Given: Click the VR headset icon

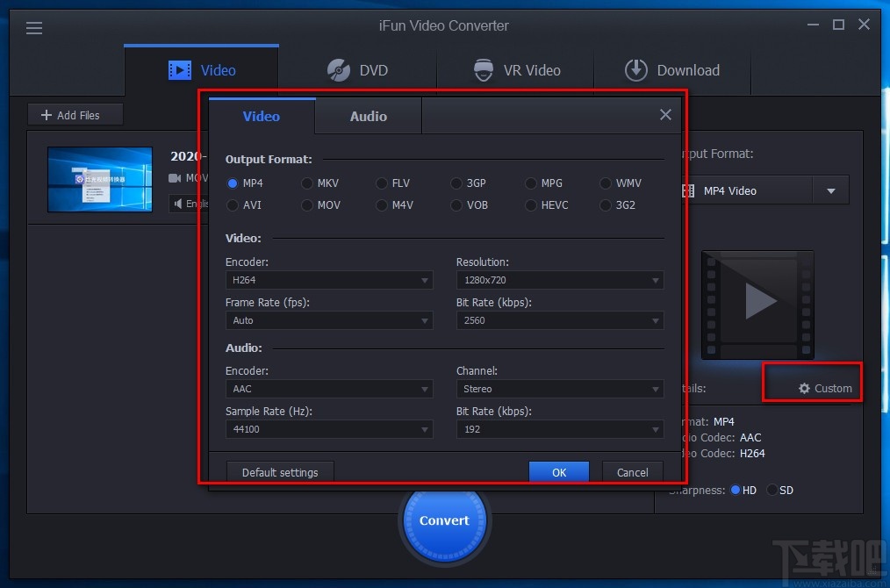Looking at the screenshot, I should pyautogui.click(x=484, y=70).
